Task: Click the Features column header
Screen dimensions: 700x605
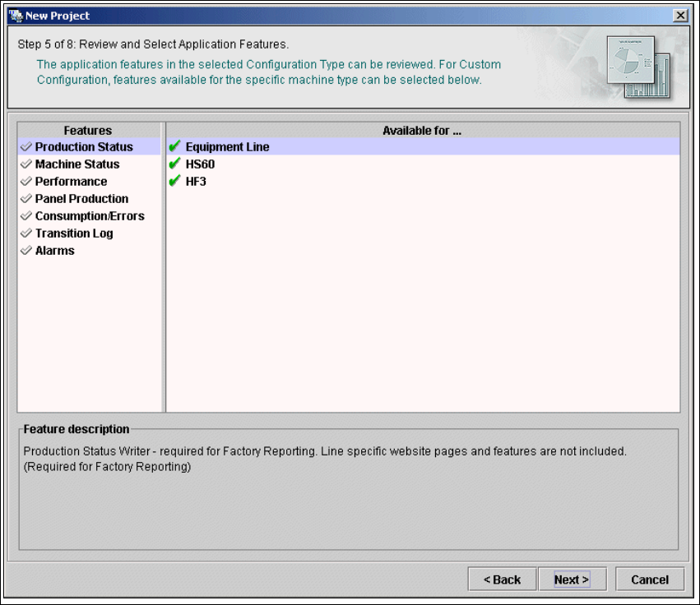Action: [88, 130]
